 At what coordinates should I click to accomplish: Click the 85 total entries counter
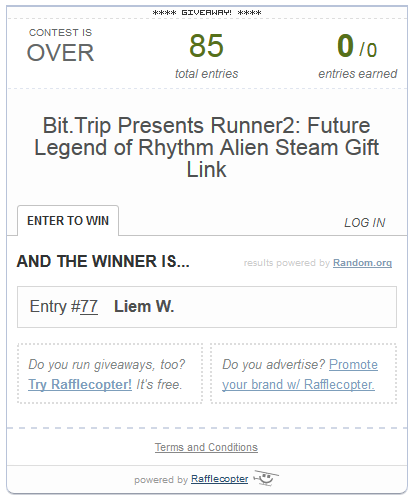(207, 46)
